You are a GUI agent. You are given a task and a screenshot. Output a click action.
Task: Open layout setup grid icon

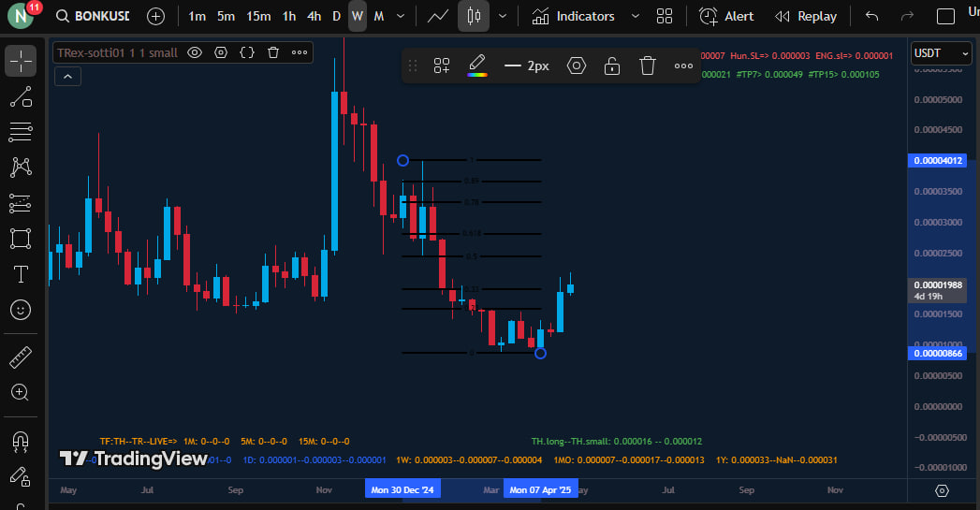pyautogui.click(x=665, y=16)
